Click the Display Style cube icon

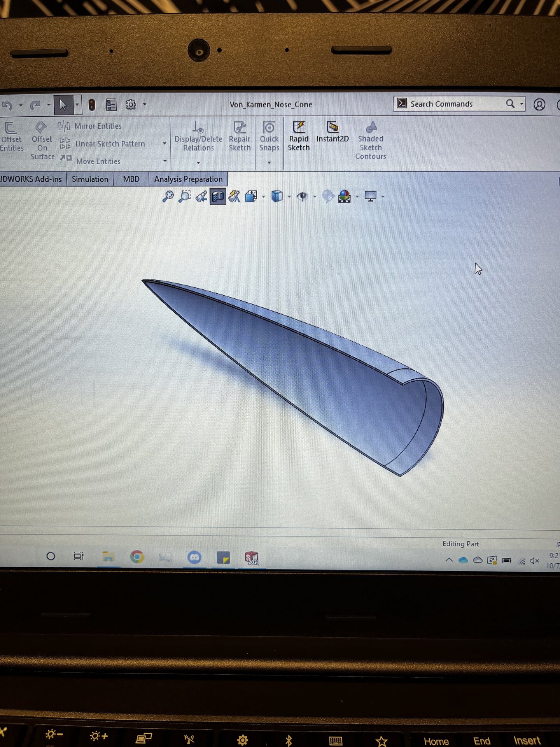[276, 196]
